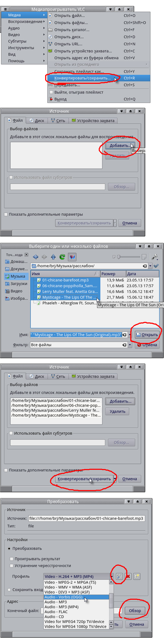164x644 pixels.
Task: Click the disc icon beside Открыть диск...
Action: 50,37
